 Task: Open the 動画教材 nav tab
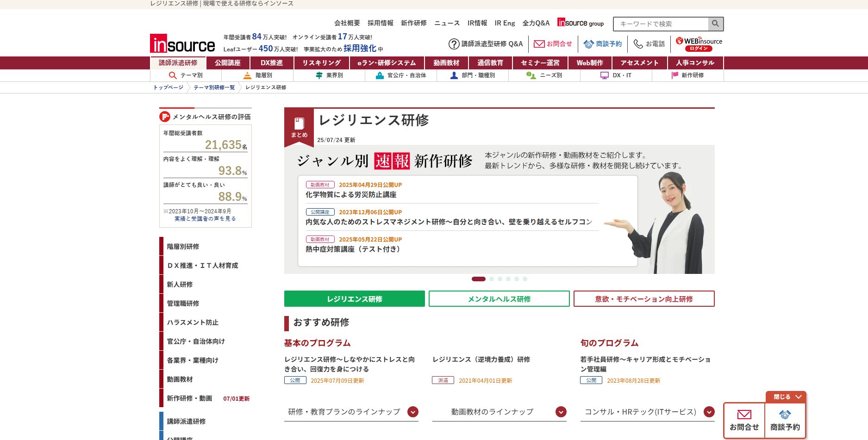446,63
